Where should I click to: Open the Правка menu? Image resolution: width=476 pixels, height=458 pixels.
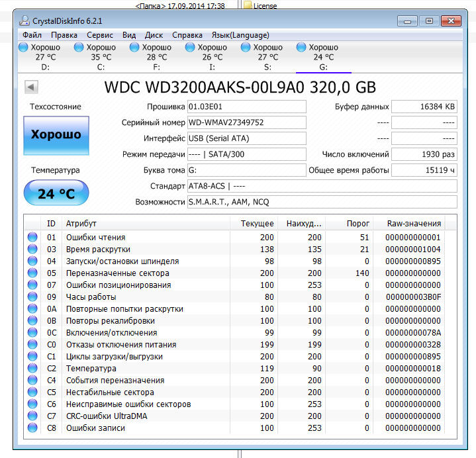click(64, 35)
